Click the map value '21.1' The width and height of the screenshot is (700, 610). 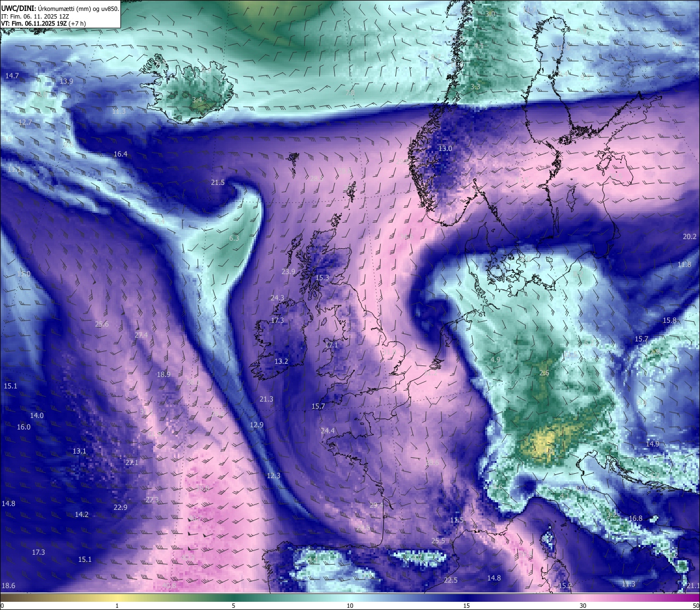[693, 586]
